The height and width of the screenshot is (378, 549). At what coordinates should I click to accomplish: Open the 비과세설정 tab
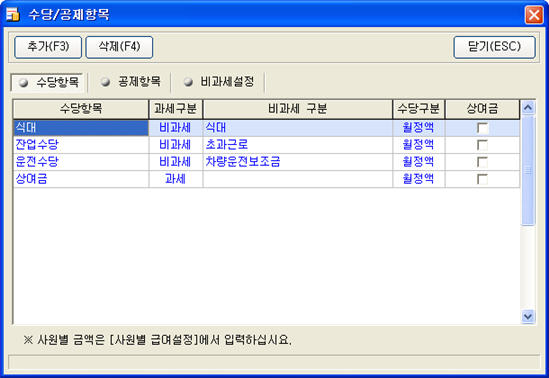[x=219, y=82]
